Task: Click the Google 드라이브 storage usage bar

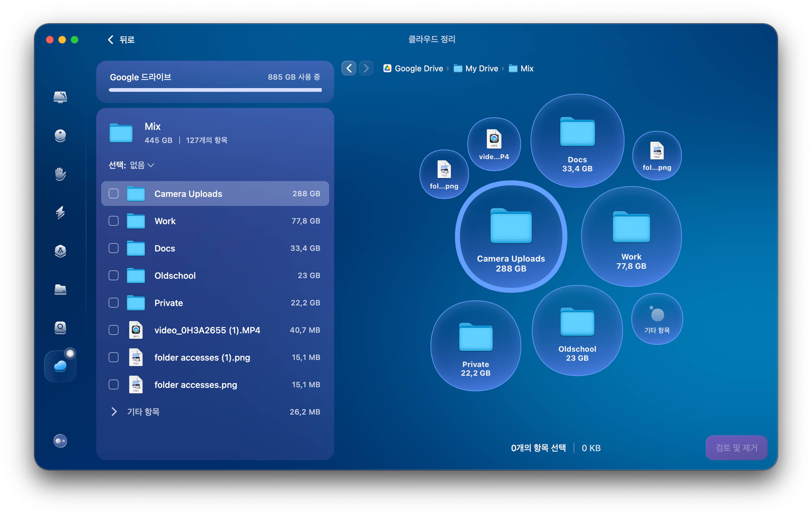Action: [215, 90]
